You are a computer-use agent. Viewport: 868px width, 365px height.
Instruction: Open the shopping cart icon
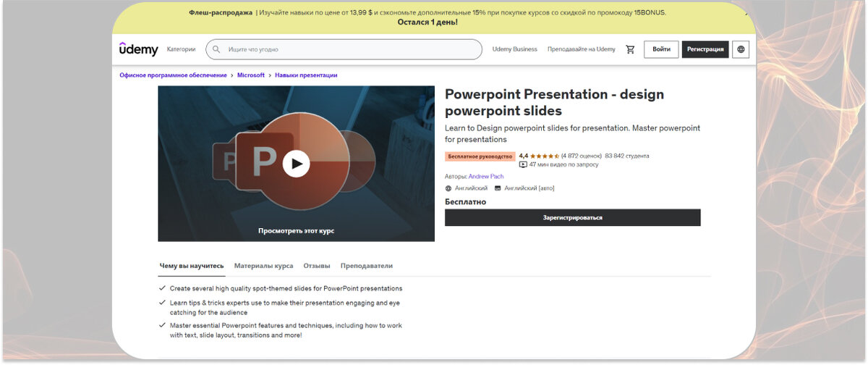630,49
